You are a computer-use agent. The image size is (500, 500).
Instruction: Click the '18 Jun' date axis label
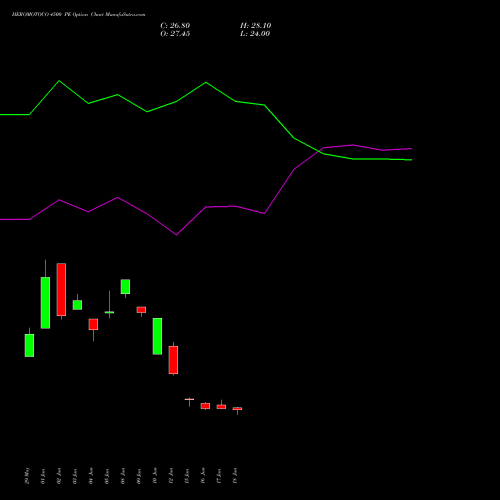click(x=235, y=476)
